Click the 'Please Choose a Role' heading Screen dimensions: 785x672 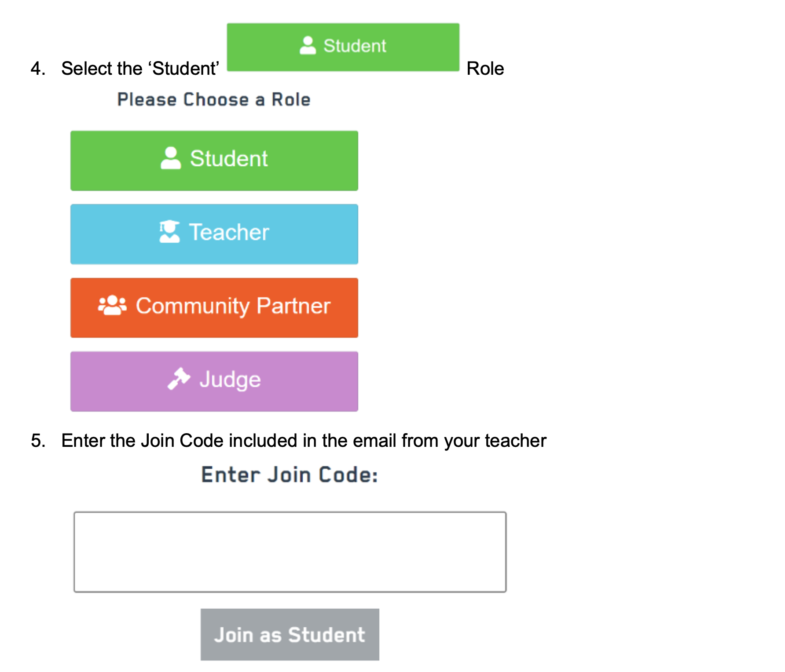pyautogui.click(x=214, y=100)
